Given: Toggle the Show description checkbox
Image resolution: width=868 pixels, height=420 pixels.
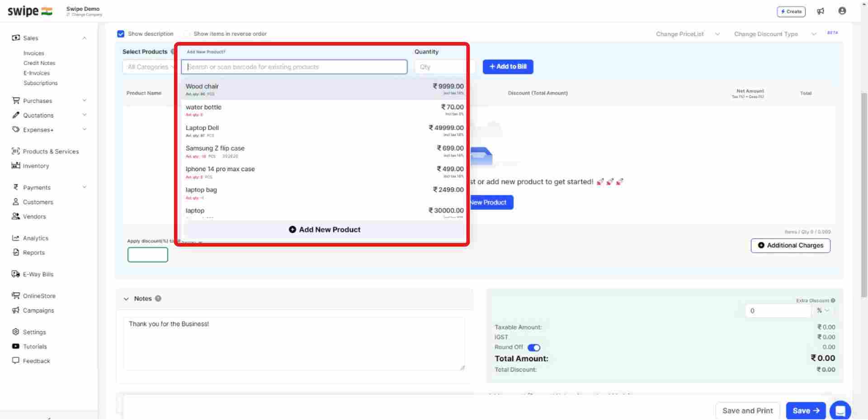Looking at the screenshot, I should point(121,34).
